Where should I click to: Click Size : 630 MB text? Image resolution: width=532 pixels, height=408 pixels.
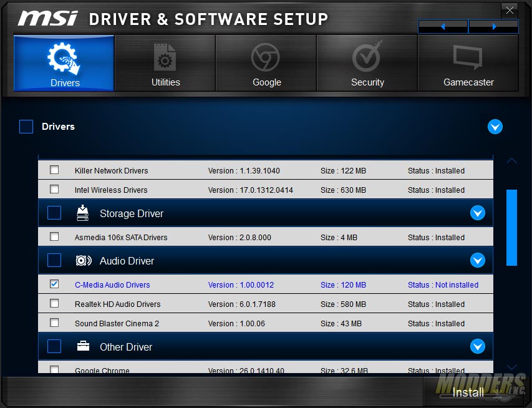click(344, 190)
